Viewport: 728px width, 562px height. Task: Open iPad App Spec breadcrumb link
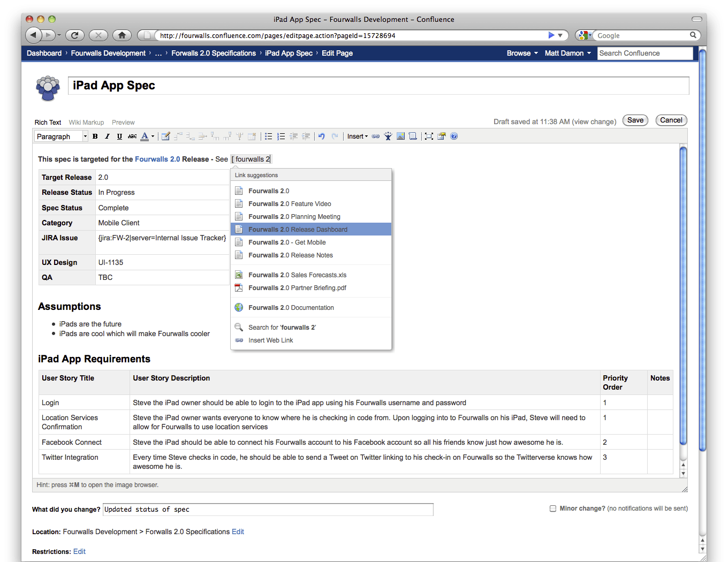(x=289, y=53)
